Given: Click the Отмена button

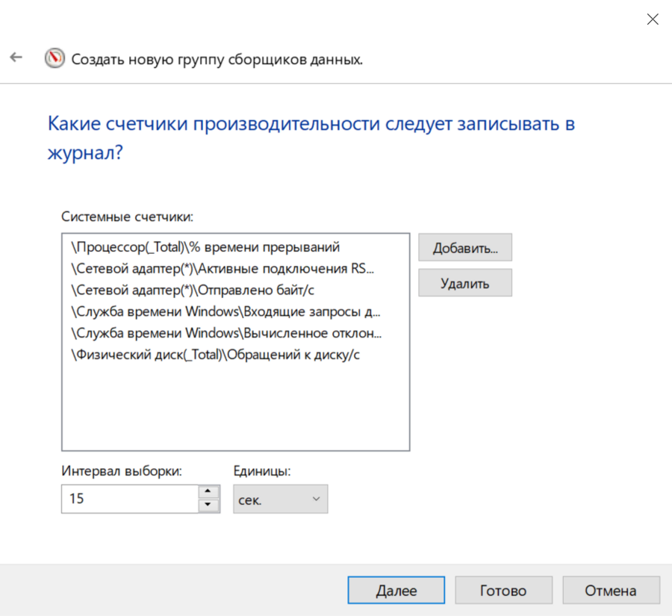Looking at the screenshot, I should click(x=611, y=591).
